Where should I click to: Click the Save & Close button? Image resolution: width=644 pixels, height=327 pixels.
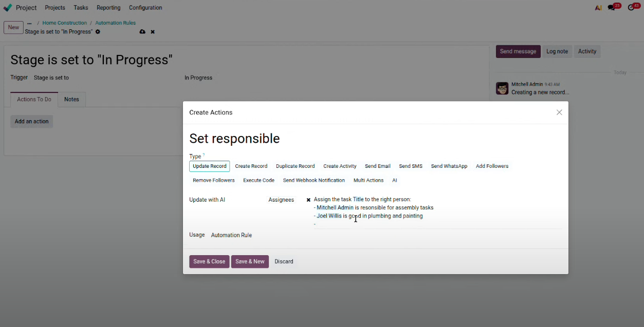point(209,262)
